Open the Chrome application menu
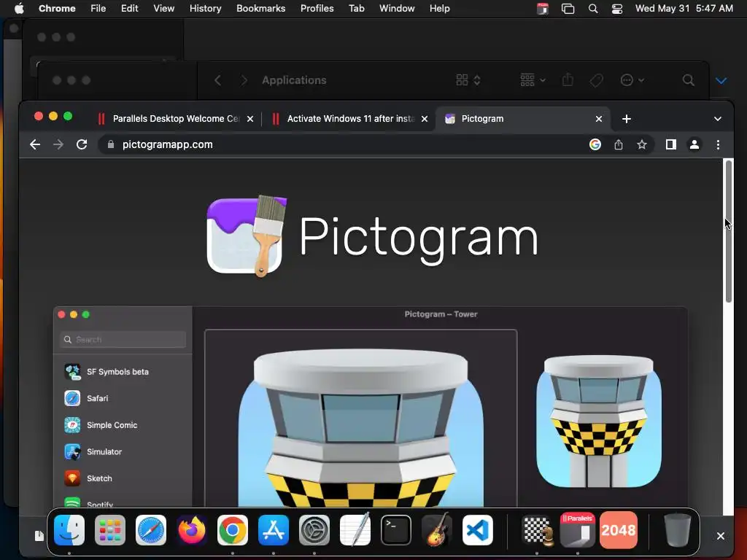747x560 pixels. coord(57,9)
